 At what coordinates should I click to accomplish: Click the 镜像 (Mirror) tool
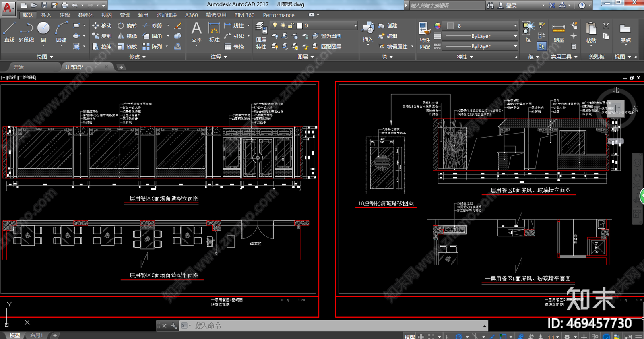(127, 36)
